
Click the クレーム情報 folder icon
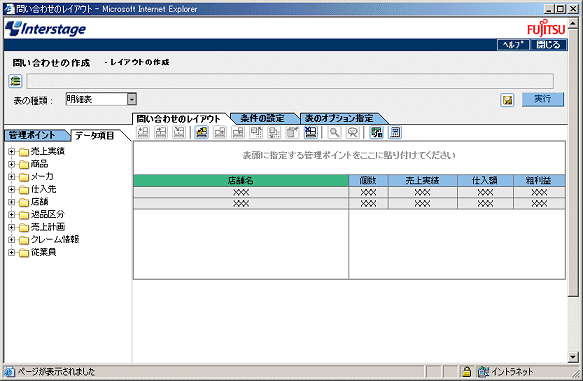click(24, 240)
